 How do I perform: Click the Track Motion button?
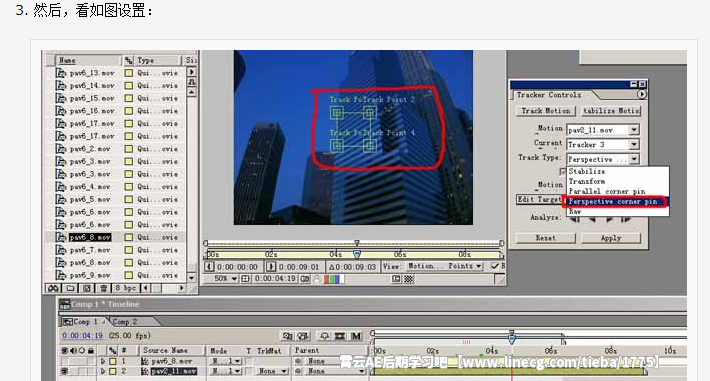pos(546,111)
